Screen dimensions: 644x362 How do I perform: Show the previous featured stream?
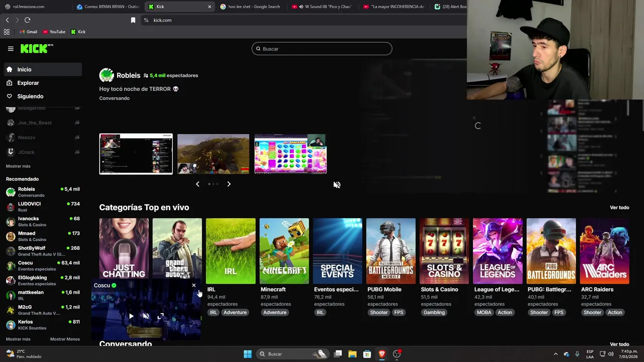[197, 184]
